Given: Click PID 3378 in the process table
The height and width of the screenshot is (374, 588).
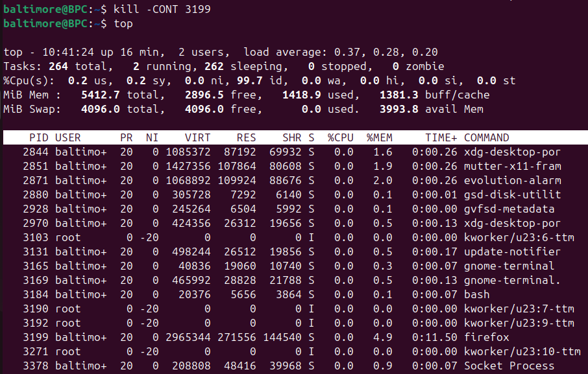Looking at the screenshot, I should click(x=36, y=366).
